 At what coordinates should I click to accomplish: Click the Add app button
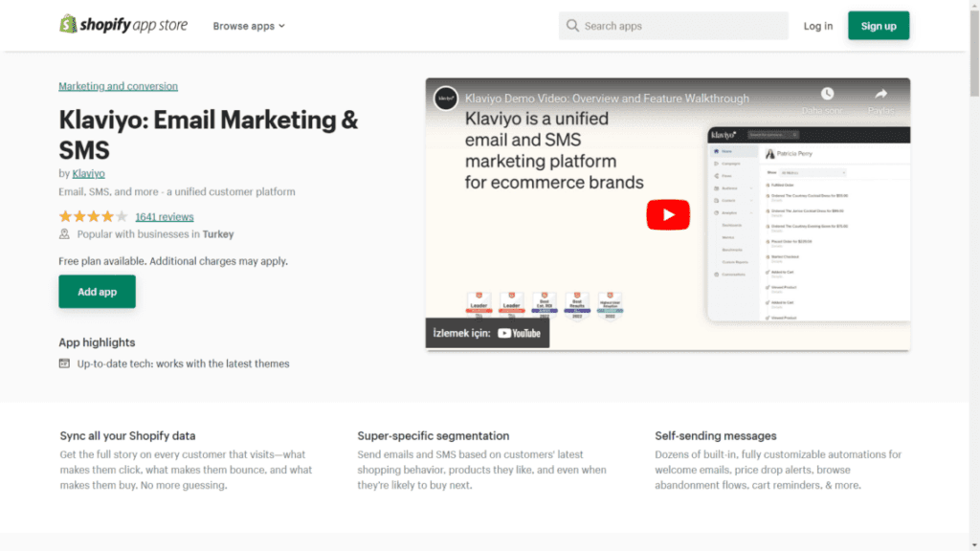coord(97,291)
